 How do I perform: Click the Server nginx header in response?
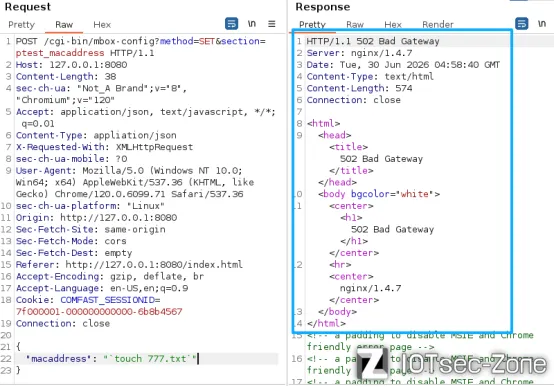359,53
